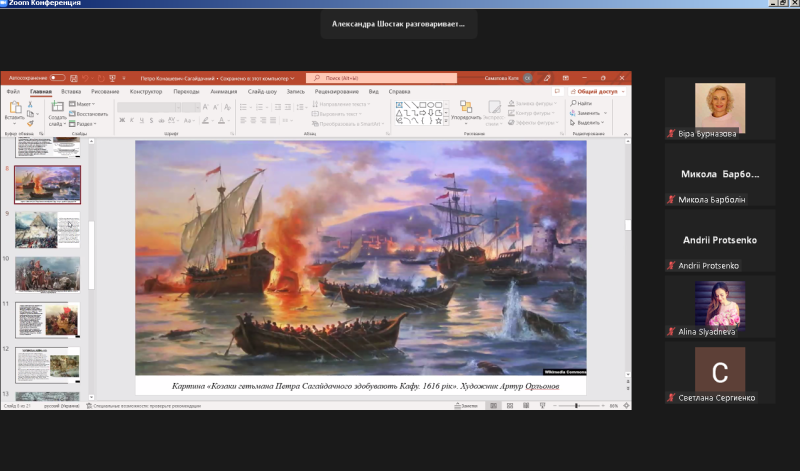Select slide 11 thumbnail
Image resolution: width=800 pixels, height=471 pixels.
47,320
